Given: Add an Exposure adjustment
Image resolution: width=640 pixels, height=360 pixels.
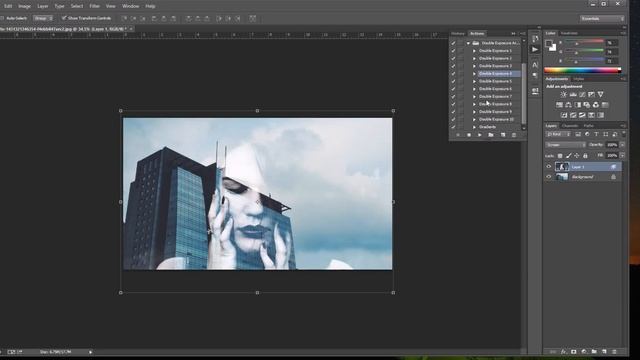Looking at the screenshot, I should tap(591, 94).
